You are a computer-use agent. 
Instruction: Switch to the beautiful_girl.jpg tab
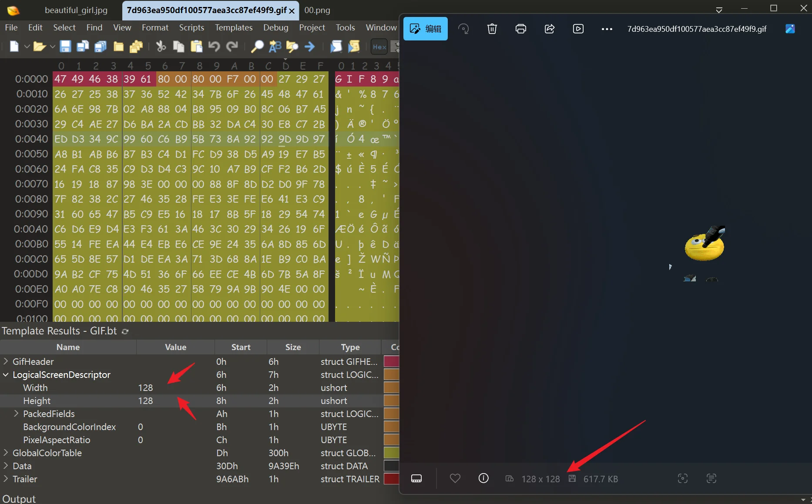click(x=76, y=10)
